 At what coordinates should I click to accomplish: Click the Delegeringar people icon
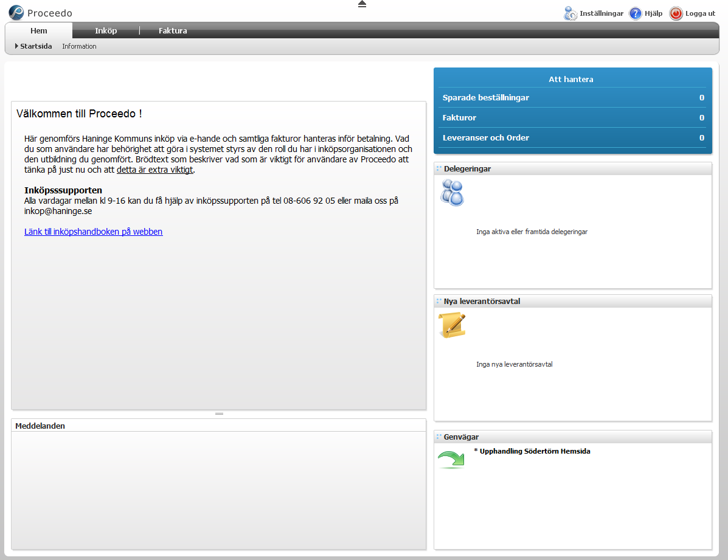point(452,193)
